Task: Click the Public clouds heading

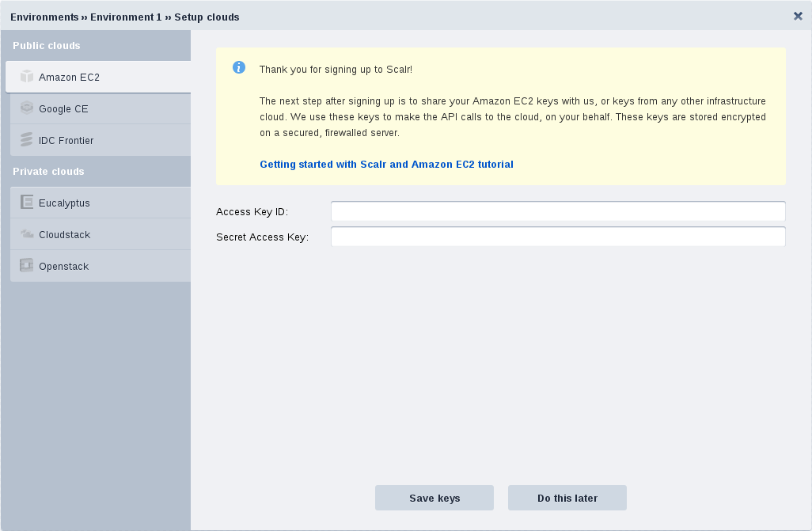Action: coord(47,46)
